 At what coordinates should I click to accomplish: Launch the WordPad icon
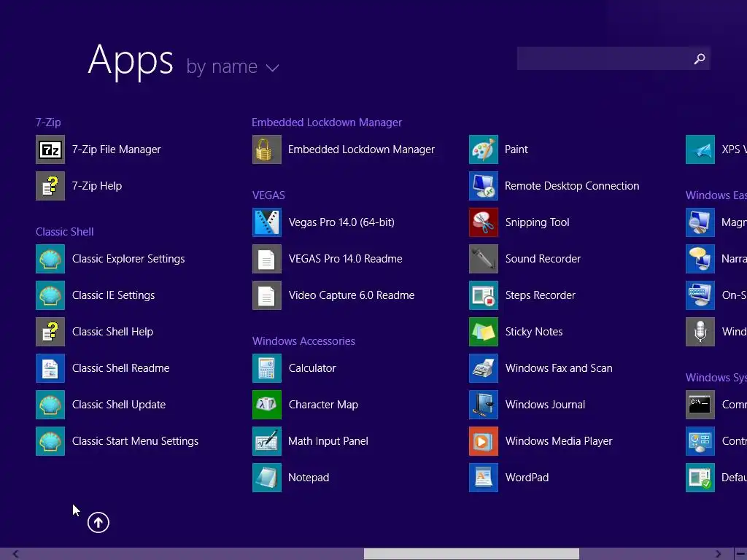(484, 478)
